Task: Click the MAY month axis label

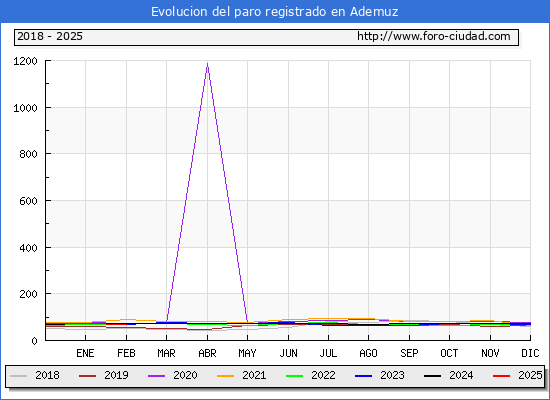Action: [247, 353]
